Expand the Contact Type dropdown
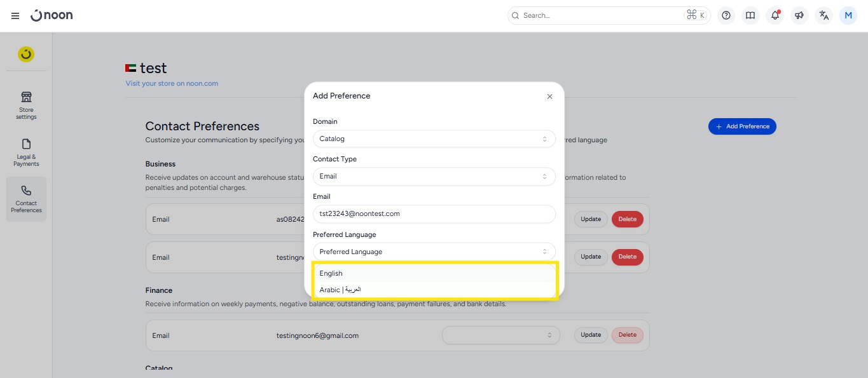This screenshot has height=378, width=868. point(434,176)
